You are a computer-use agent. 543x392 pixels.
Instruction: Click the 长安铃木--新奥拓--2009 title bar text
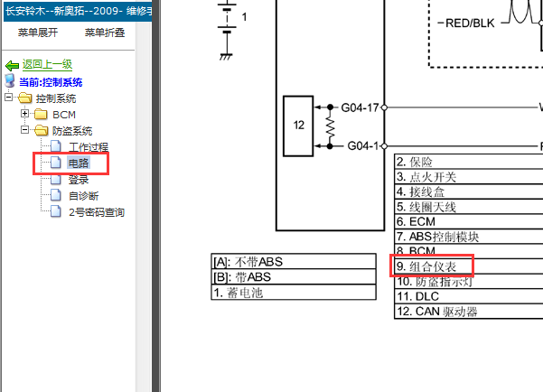[x=79, y=11]
